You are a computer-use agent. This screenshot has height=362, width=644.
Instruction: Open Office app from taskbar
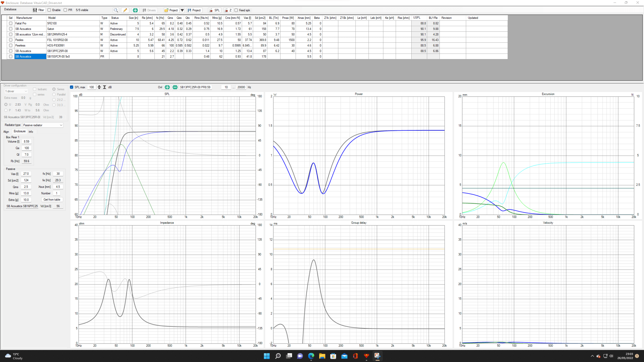point(355,356)
